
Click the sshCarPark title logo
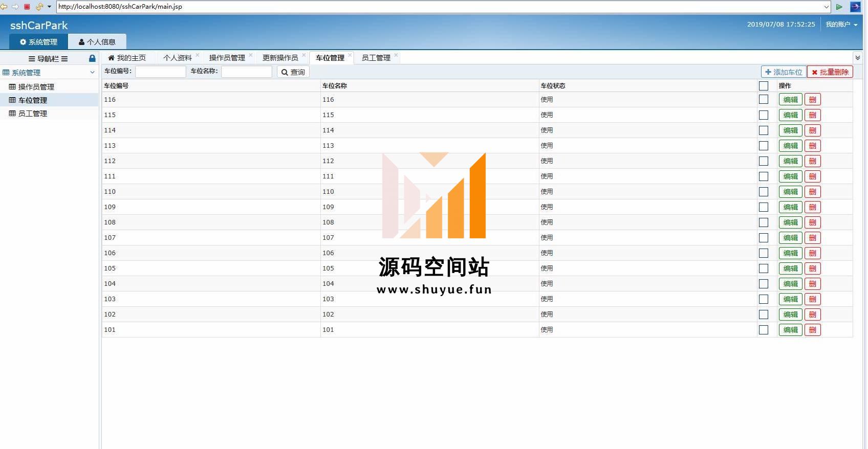39,26
